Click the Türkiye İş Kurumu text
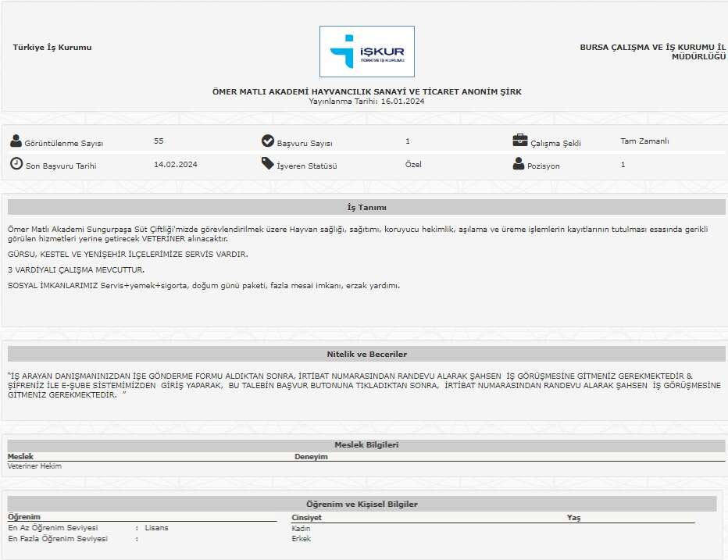 click(52, 48)
